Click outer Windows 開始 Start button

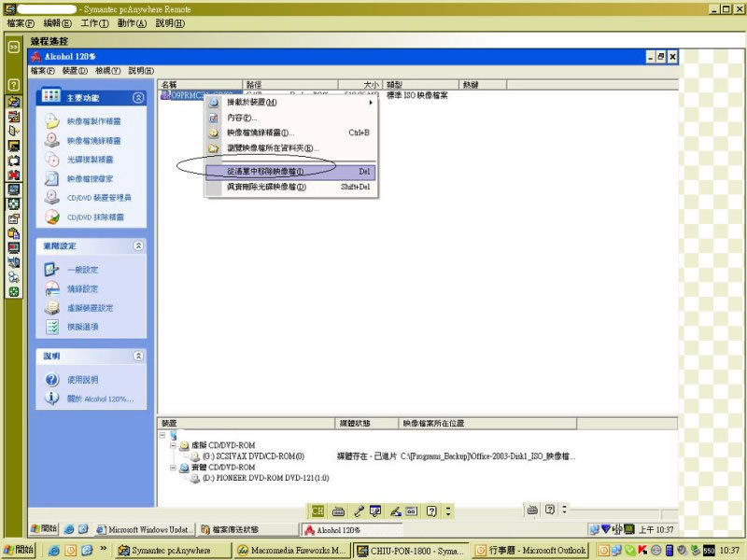point(19,550)
